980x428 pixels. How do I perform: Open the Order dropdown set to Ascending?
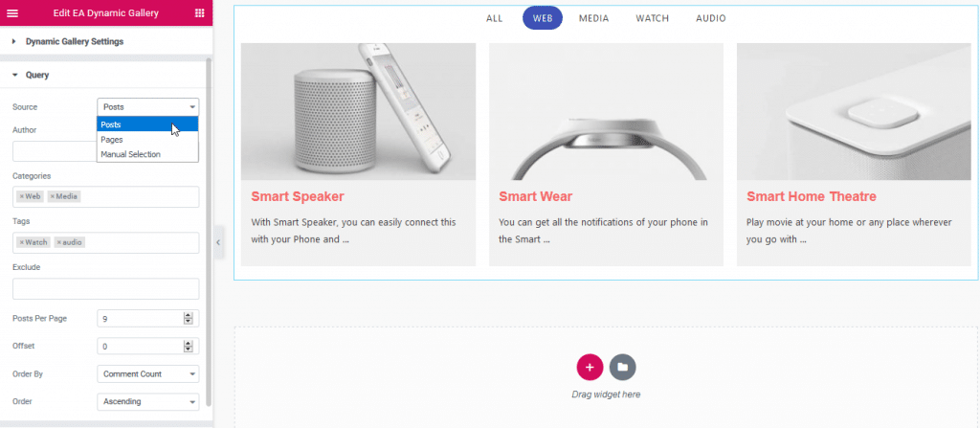point(147,401)
